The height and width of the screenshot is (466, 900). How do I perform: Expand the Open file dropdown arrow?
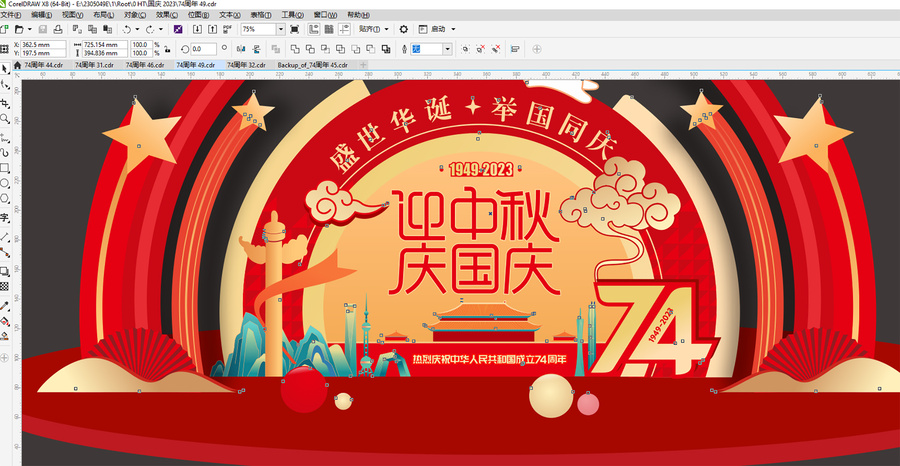(29, 29)
